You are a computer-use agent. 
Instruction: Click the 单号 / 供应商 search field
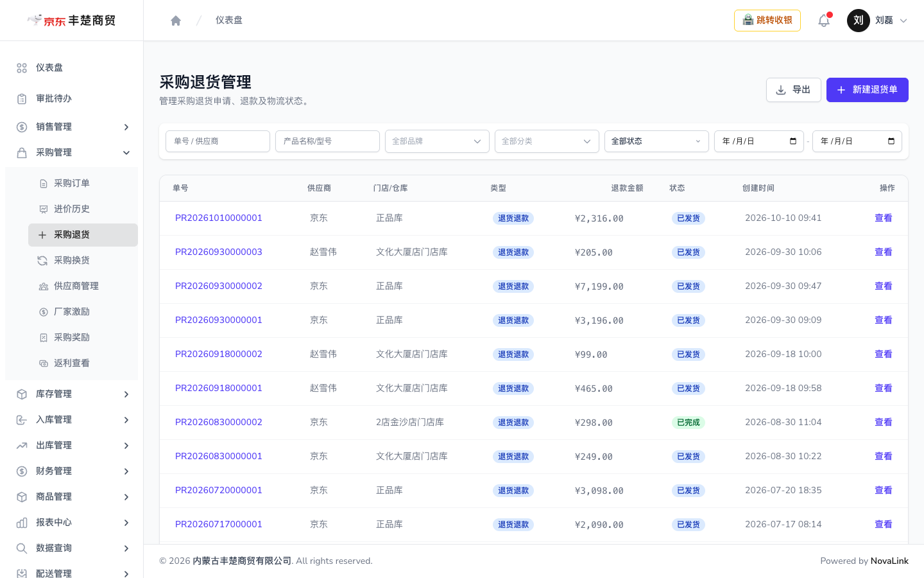218,141
